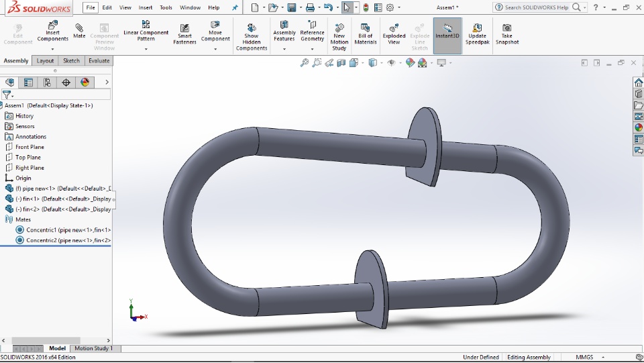The image size is (644, 363).
Task: Click Edit Appearance color ball icon
Action: 410,63
